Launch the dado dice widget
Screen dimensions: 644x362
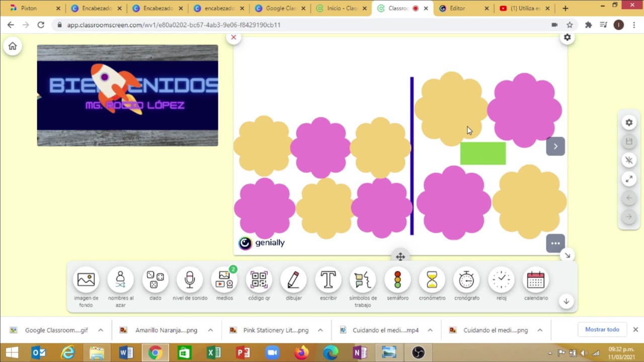click(x=155, y=280)
